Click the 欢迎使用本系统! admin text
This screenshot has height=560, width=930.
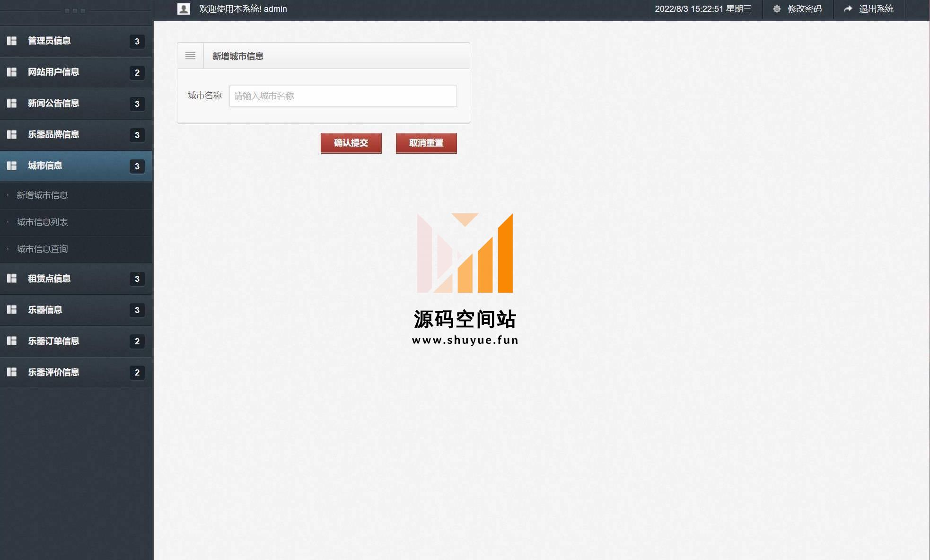243,9
